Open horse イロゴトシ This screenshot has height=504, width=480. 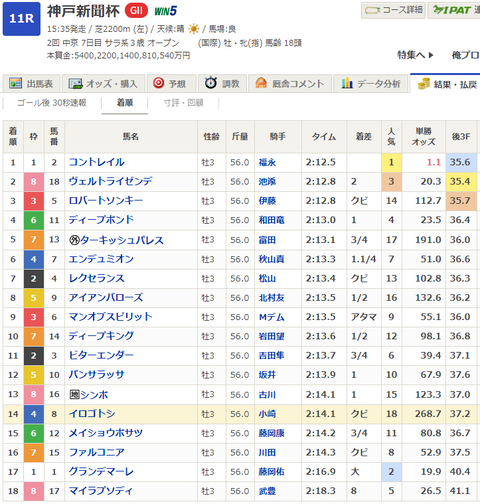[92, 414]
